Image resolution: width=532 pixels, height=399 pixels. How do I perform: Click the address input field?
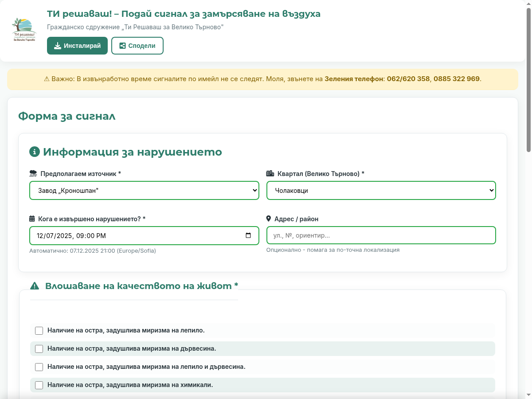coord(381,235)
